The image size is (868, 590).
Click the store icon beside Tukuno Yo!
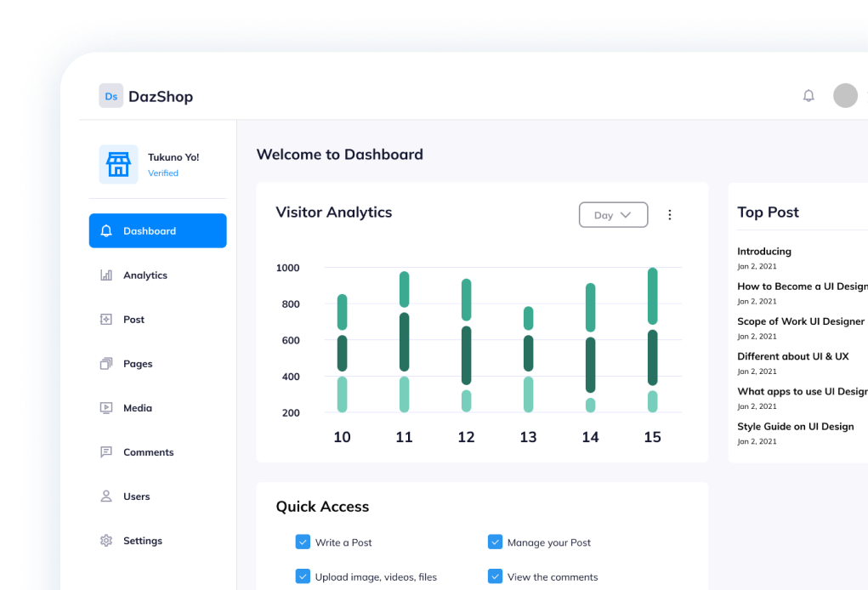[x=118, y=164]
